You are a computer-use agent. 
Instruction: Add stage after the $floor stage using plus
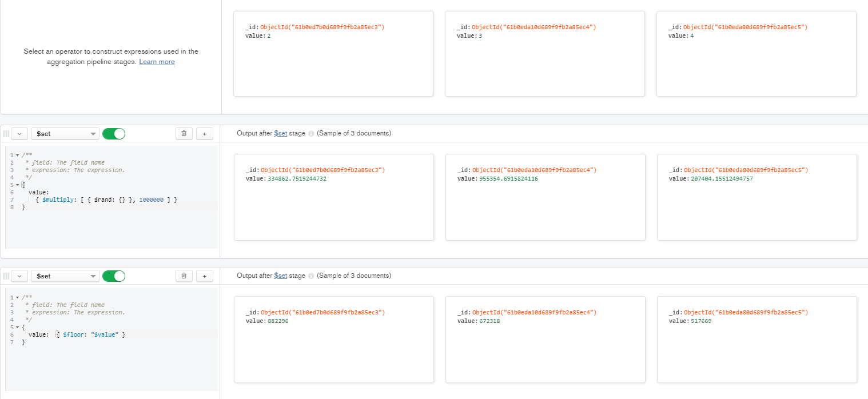(205, 276)
